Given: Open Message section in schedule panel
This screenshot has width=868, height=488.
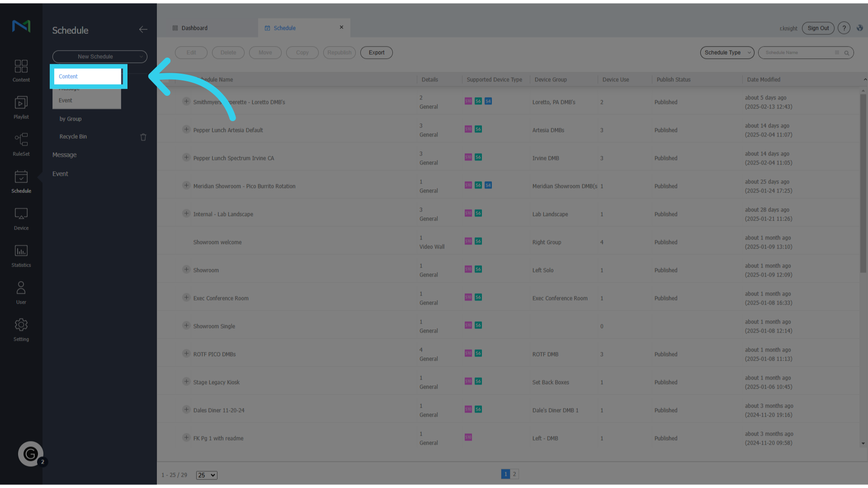Looking at the screenshot, I should pyautogui.click(x=65, y=155).
